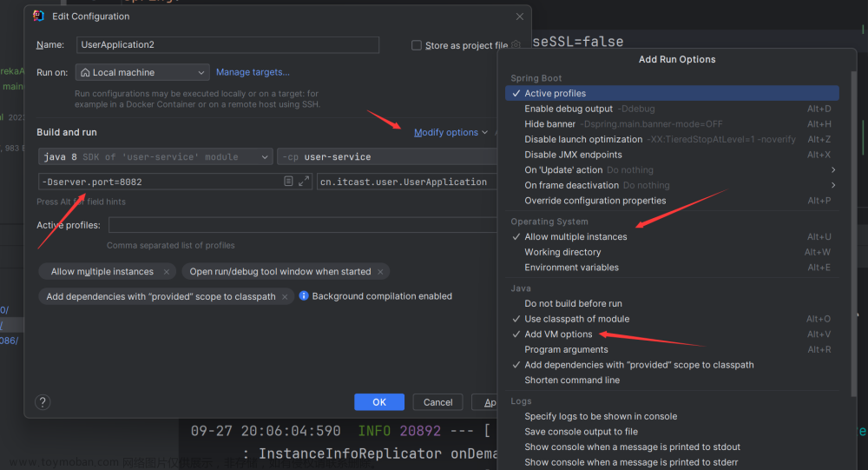Select Save console output to file

(672, 432)
